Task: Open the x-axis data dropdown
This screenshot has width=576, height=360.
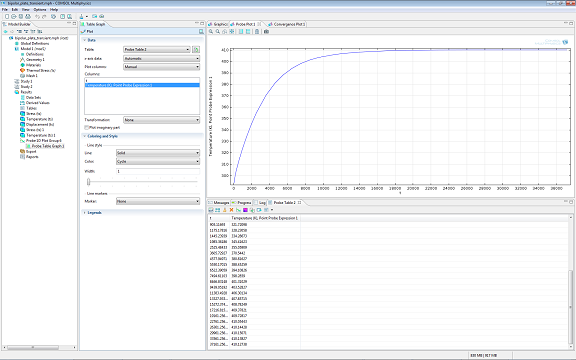Action: tap(162, 58)
